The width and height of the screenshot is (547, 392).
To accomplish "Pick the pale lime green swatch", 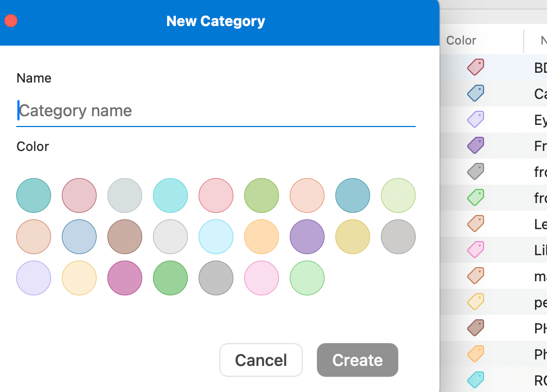I will click(398, 195).
